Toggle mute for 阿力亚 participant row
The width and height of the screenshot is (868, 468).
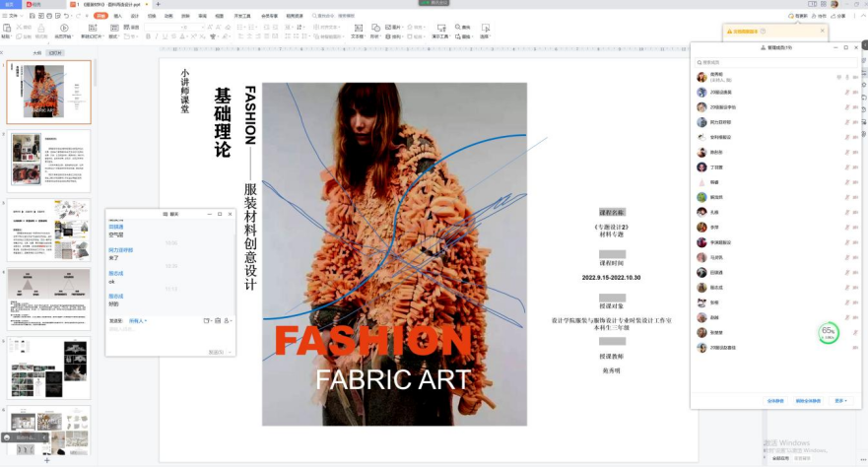846,122
